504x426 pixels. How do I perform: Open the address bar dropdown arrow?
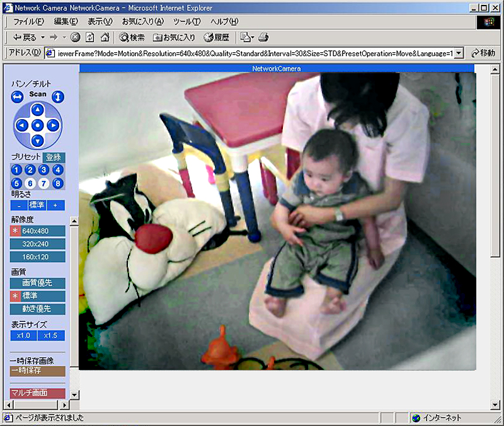click(459, 54)
